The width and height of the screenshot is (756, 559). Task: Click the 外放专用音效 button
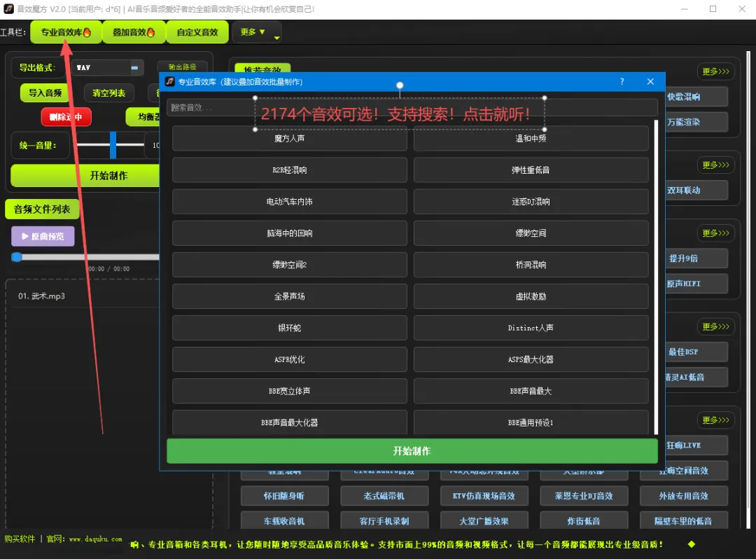pos(684,496)
